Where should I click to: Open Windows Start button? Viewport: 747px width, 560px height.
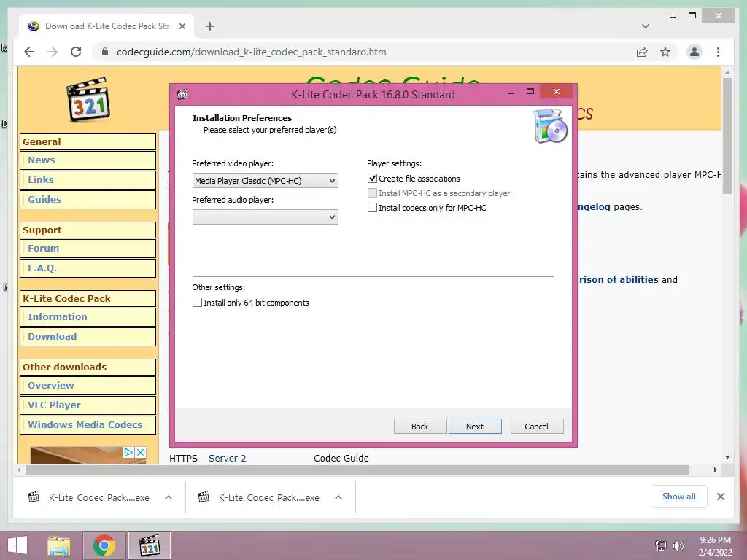tap(18, 545)
